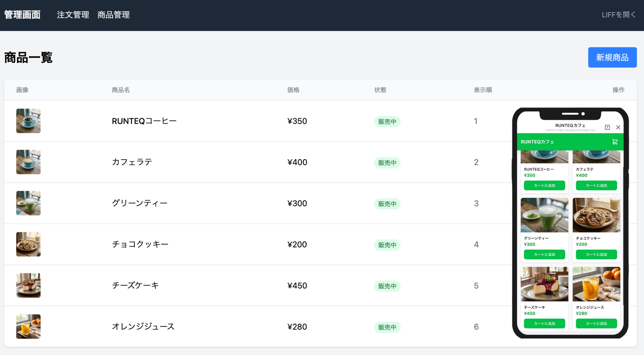The image size is (644, 355).
Task: Click the RUNTEQコーヒー table thumbnail image
Action: point(29,121)
